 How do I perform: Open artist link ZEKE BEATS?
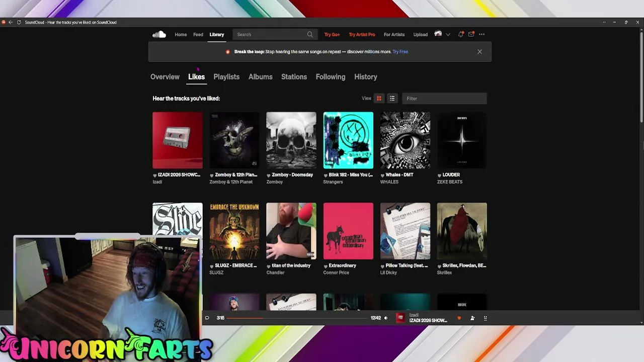pos(449,182)
